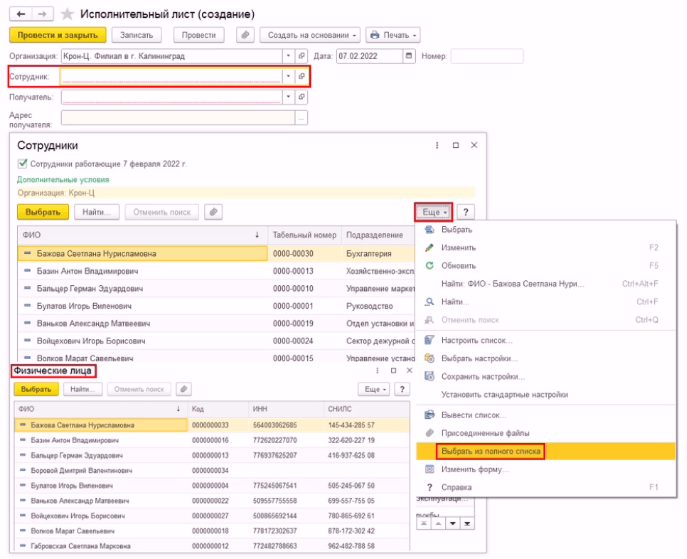Click paperclip icon in Физические лица toolbar

pos(183,389)
